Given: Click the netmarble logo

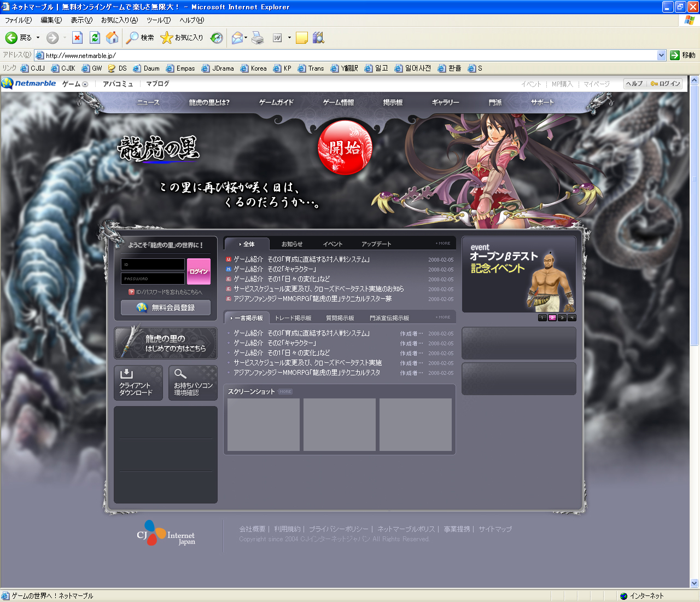Looking at the screenshot, I should pos(29,83).
